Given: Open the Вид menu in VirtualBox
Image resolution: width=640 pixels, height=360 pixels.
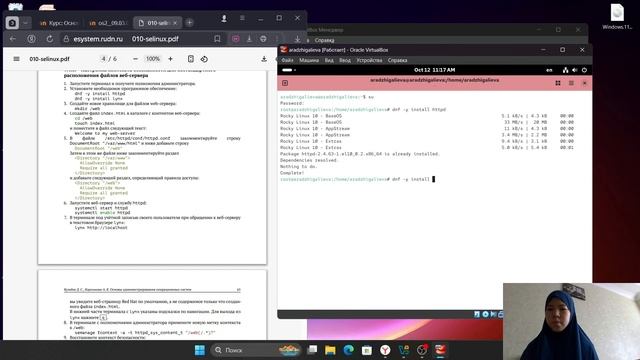Looking at the screenshot, I should tap(329, 60).
